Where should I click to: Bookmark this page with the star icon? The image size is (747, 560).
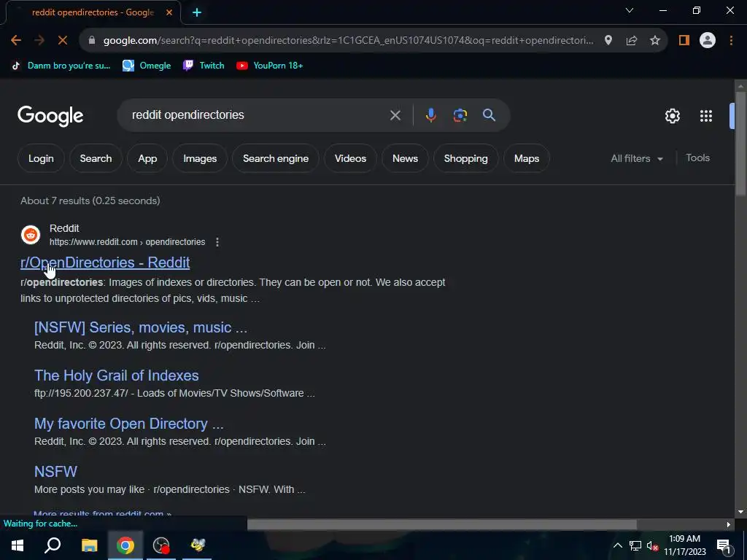tap(655, 41)
